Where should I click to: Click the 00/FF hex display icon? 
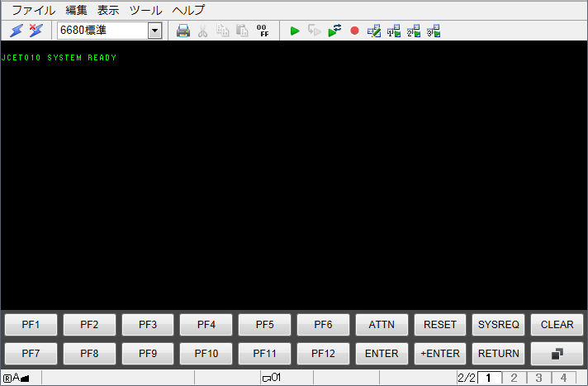[x=263, y=31]
